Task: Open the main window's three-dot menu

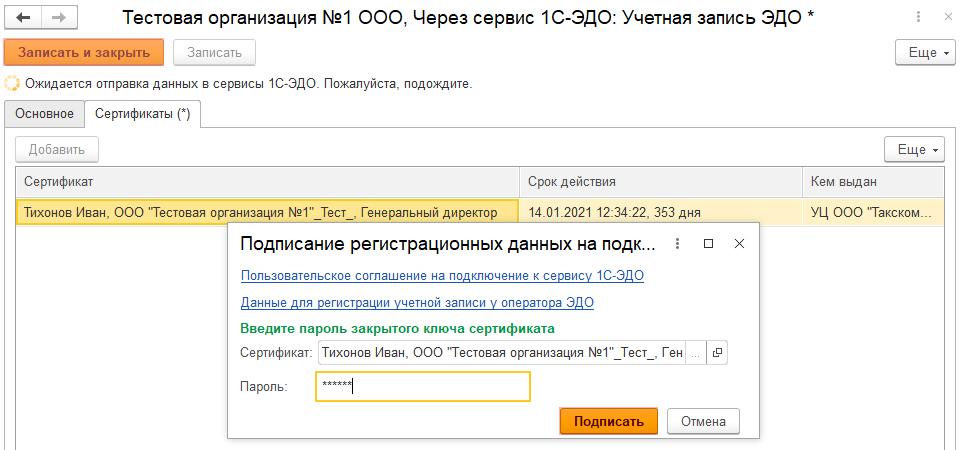Action: 918,18
